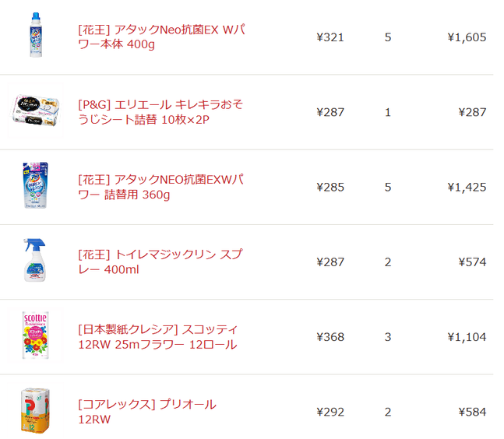
Task: Click the トイレマジックリン spray bottle image
Action: pyautogui.click(x=35, y=260)
